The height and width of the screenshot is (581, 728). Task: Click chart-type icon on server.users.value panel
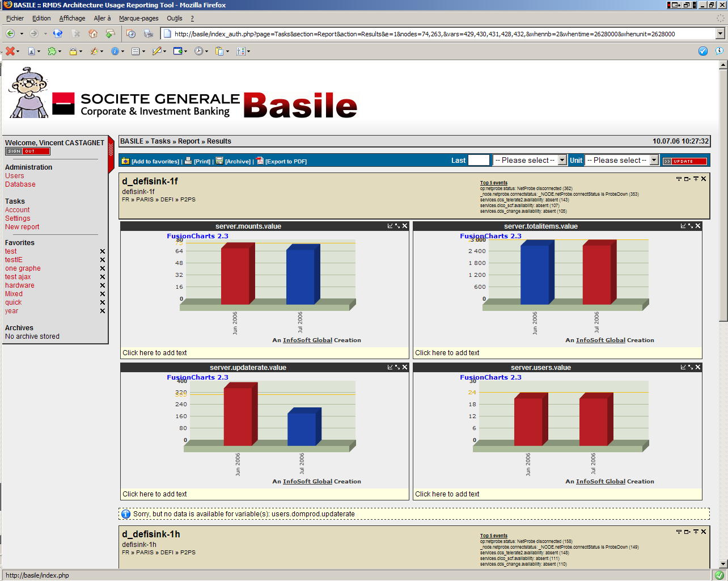click(x=683, y=367)
